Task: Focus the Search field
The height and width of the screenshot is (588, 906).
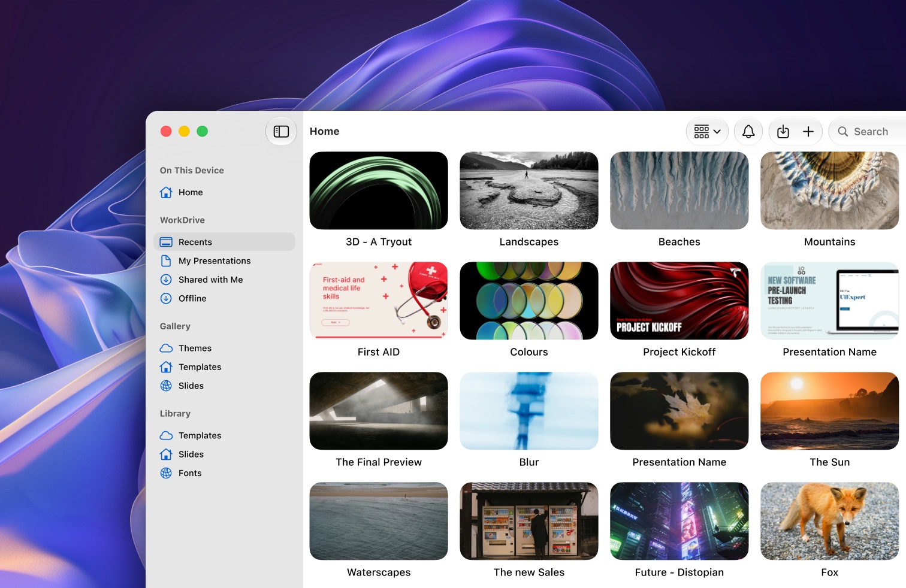Action: [868, 131]
